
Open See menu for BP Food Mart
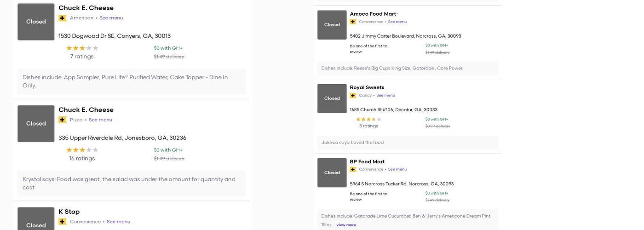click(x=397, y=169)
